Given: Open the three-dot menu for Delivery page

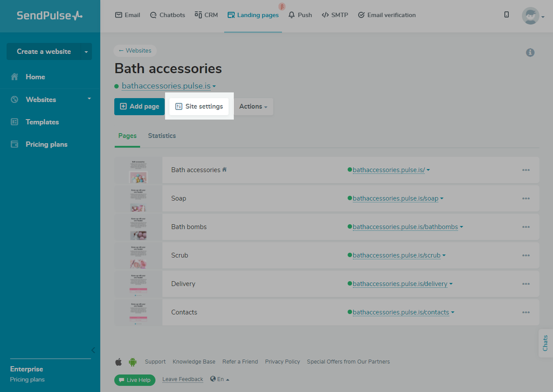Looking at the screenshot, I should pyautogui.click(x=526, y=284).
